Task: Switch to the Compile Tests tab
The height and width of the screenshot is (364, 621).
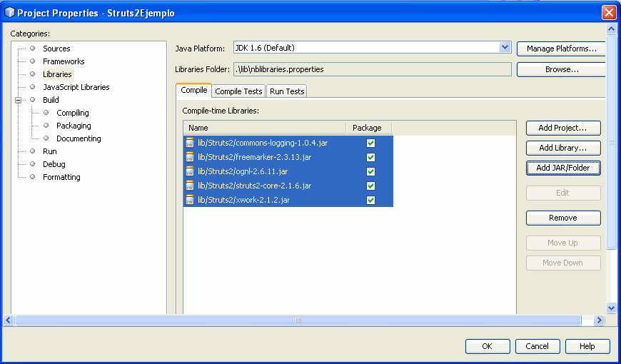Action: pyautogui.click(x=238, y=91)
